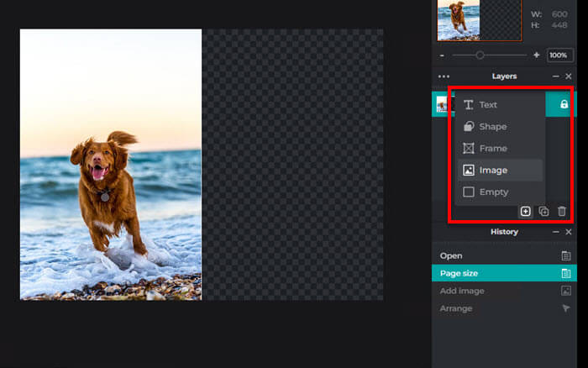
Task: Select the Page size history step
Action: coord(504,273)
